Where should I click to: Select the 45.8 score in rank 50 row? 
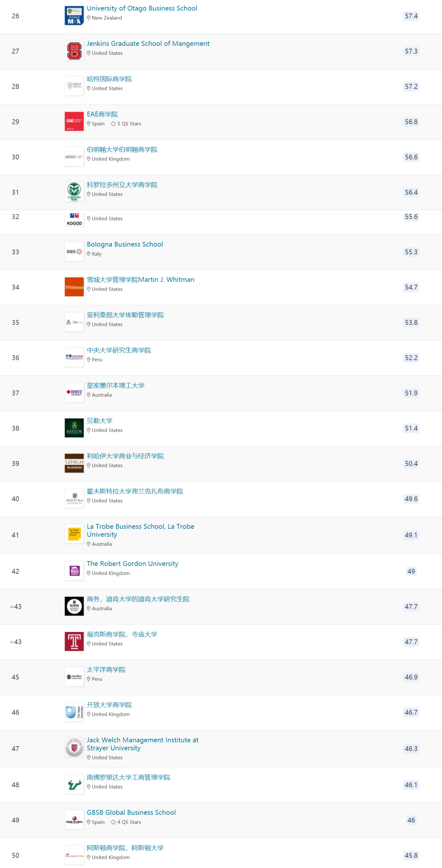tap(411, 855)
